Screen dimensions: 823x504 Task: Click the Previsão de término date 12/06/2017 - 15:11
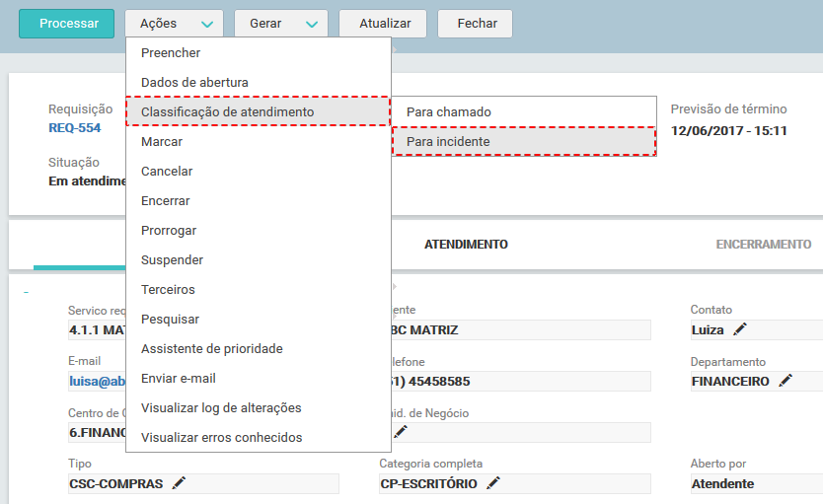click(x=729, y=130)
